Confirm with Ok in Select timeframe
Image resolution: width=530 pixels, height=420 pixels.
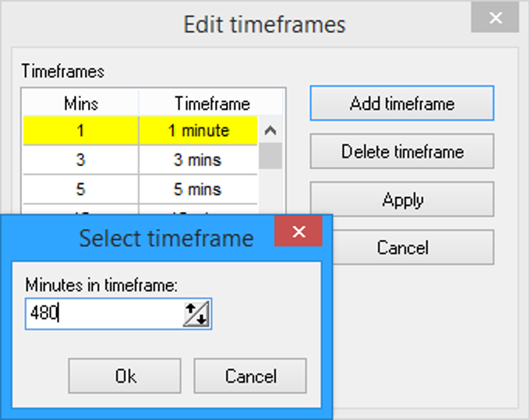coord(125,376)
